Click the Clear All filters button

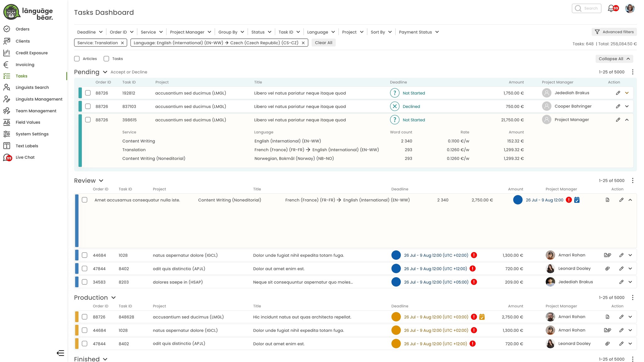[x=323, y=43]
